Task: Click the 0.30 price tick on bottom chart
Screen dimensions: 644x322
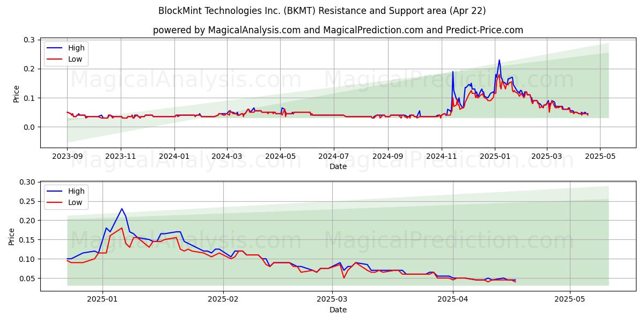Action: coord(27,182)
